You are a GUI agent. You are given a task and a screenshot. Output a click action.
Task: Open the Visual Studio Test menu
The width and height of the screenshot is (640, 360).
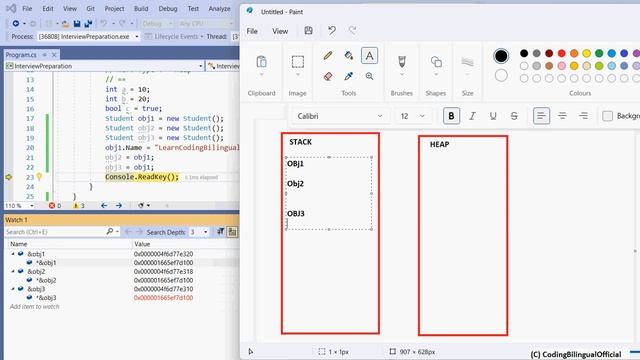pyautogui.click(x=193, y=9)
